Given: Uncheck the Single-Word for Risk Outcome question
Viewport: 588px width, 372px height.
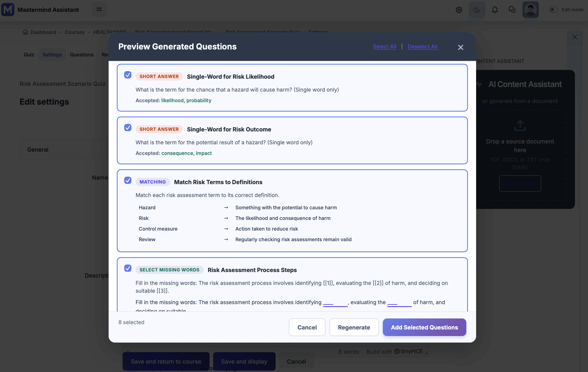Looking at the screenshot, I should click(128, 128).
